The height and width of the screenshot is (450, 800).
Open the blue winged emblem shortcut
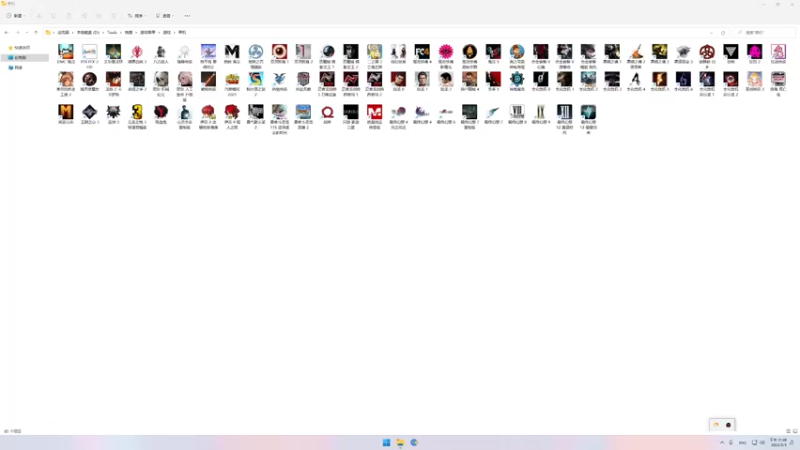(280, 79)
